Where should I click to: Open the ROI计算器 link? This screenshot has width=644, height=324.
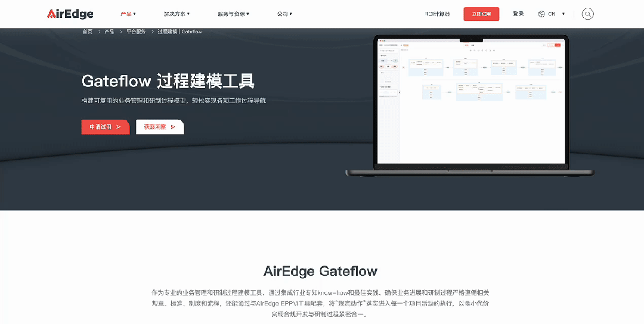[437, 14]
